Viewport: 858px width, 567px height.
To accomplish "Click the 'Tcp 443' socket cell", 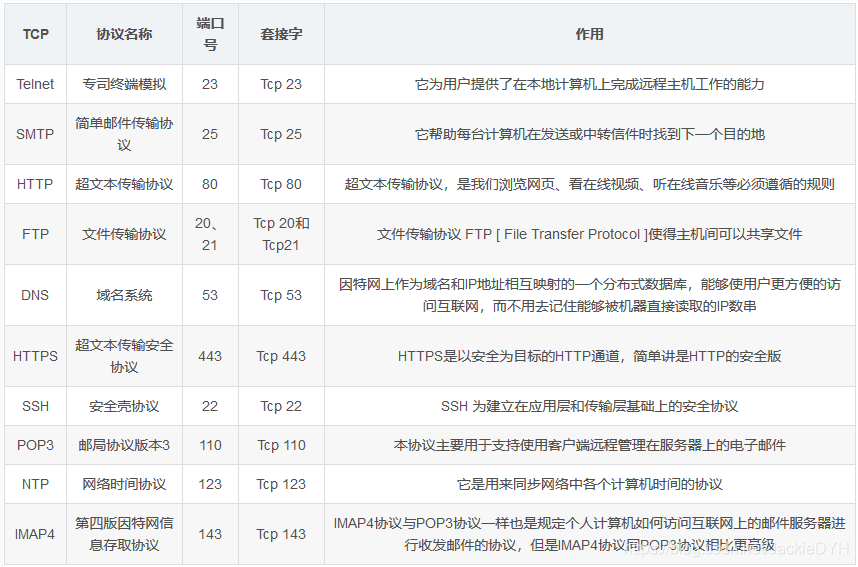I will tap(281, 356).
